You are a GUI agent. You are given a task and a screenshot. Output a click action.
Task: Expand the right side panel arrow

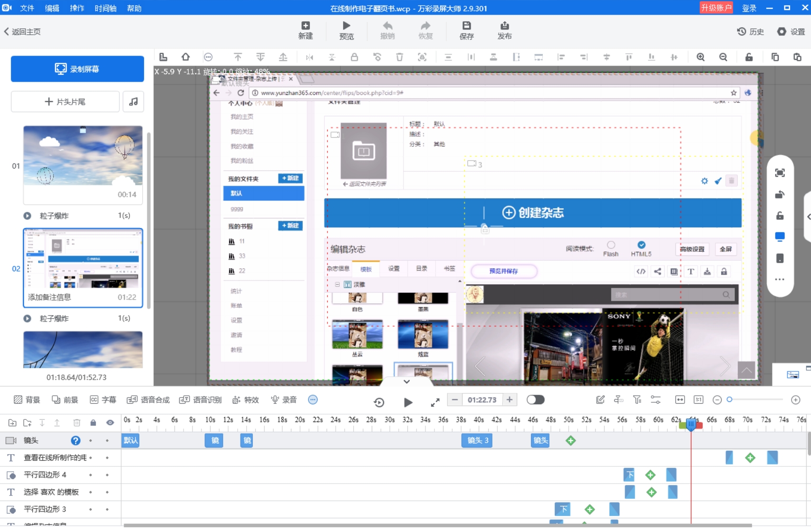808,217
